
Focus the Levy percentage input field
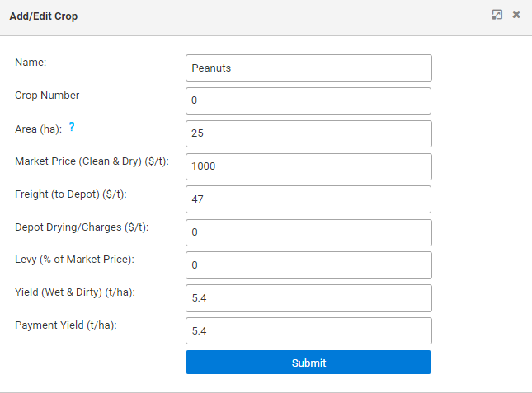[308, 265]
